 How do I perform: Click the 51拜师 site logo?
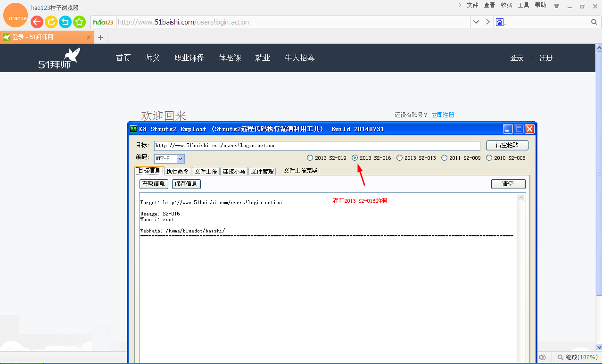pyautogui.click(x=59, y=58)
